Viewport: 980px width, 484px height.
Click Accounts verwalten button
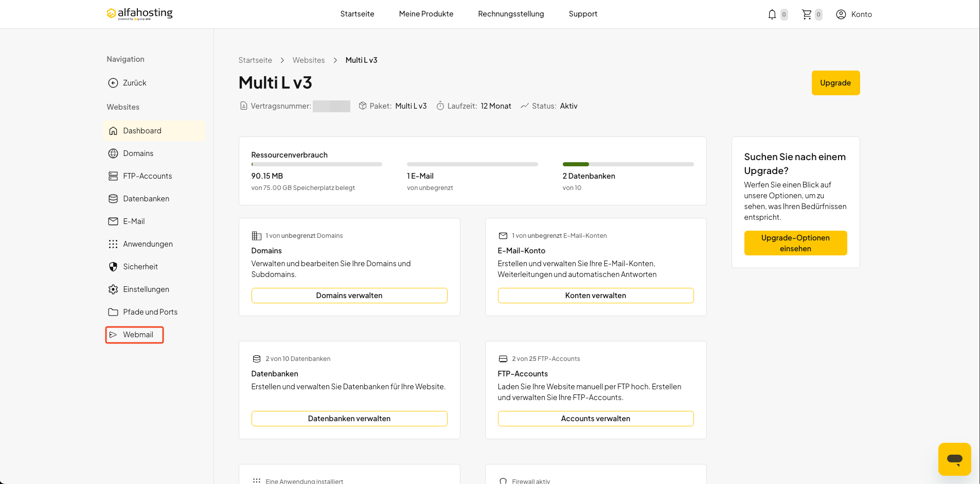[x=596, y=419]
